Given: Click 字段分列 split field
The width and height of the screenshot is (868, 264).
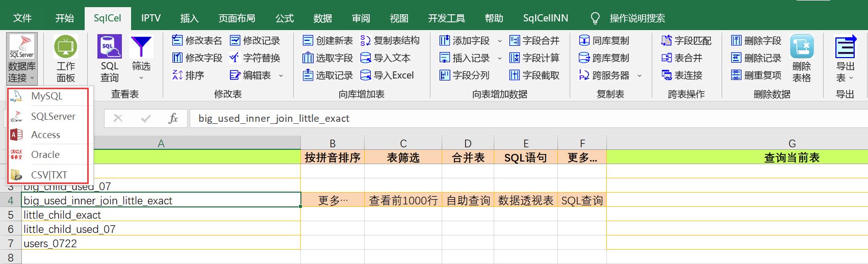Looking at the screenshot, I should (465, 75).
